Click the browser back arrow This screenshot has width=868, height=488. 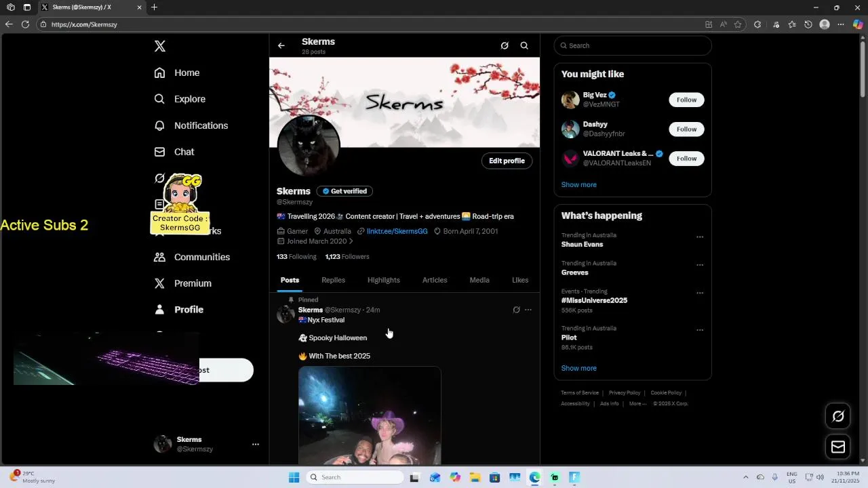click(x=9, y=24)
